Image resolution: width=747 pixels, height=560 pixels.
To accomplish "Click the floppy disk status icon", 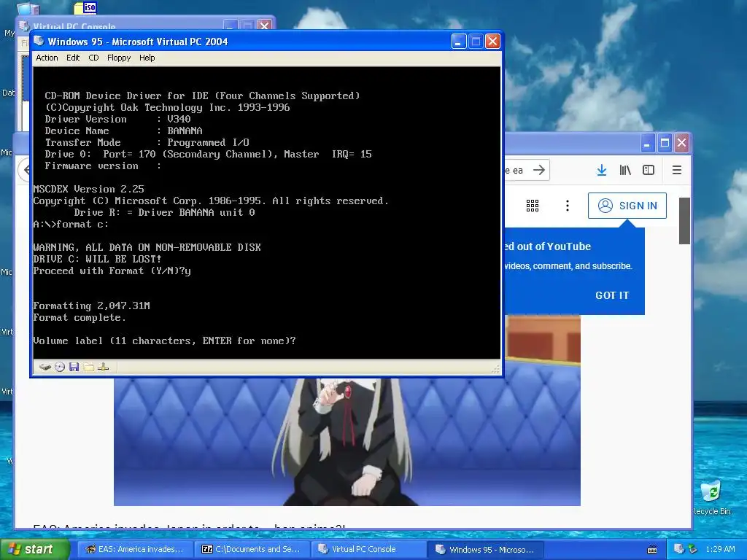I will [74, 367].
